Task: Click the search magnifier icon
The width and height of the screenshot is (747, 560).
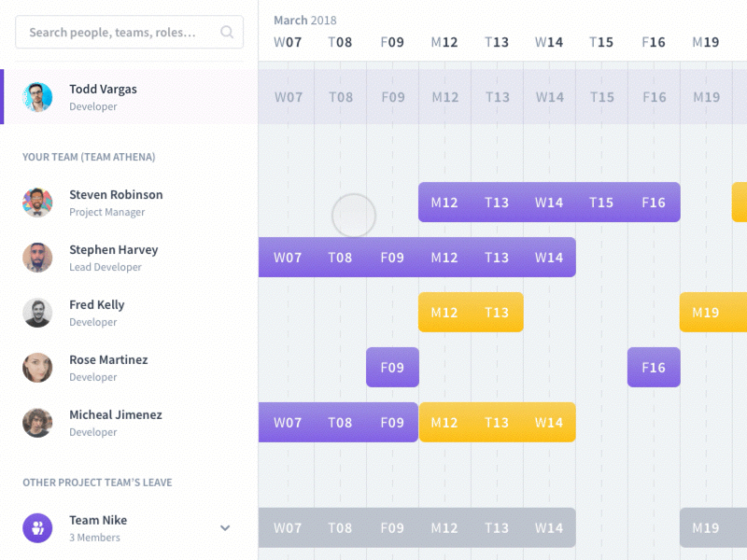Action: click(227, 32)
